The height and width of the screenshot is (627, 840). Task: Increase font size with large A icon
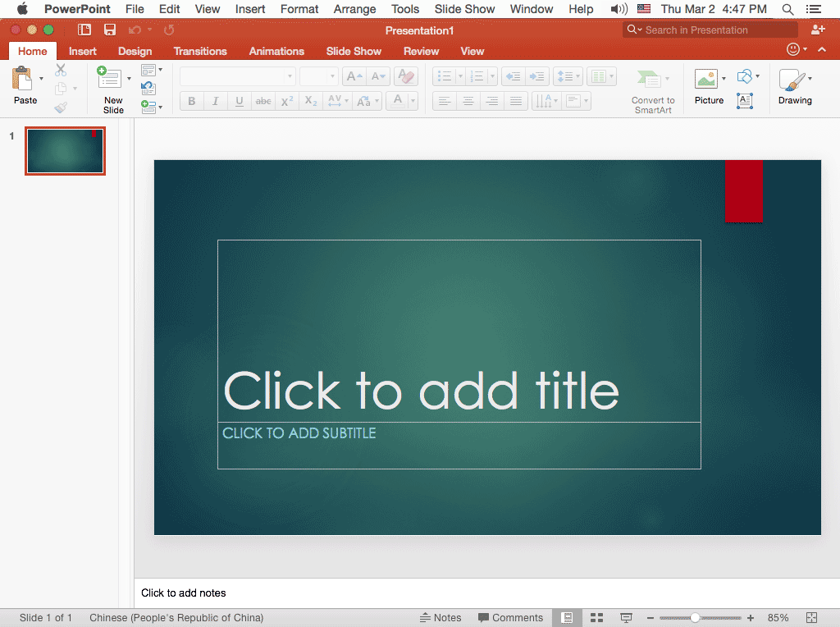(x=354, y=76)
